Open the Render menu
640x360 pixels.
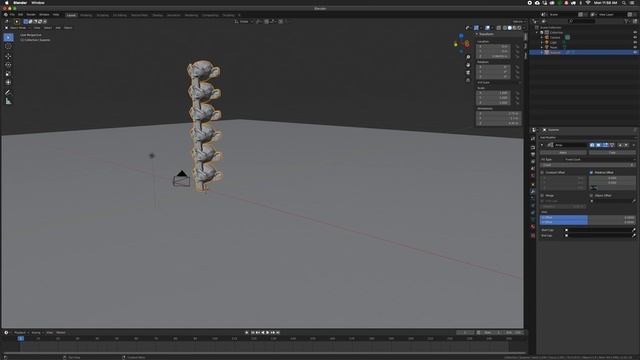tap(31, 15)
